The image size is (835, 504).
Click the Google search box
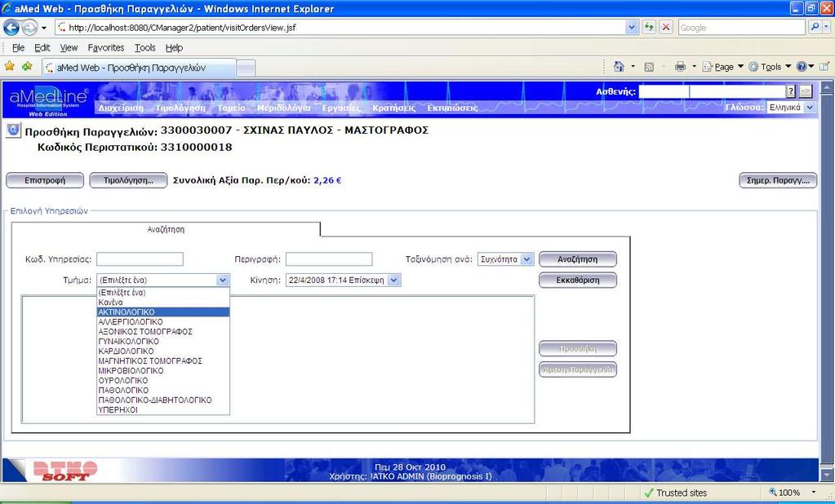(742, 27)
